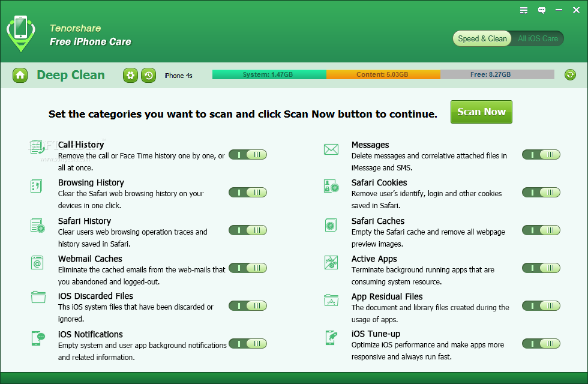Toggle the Webmail Caches switch

pyautogui.click(x=248, y=268)
